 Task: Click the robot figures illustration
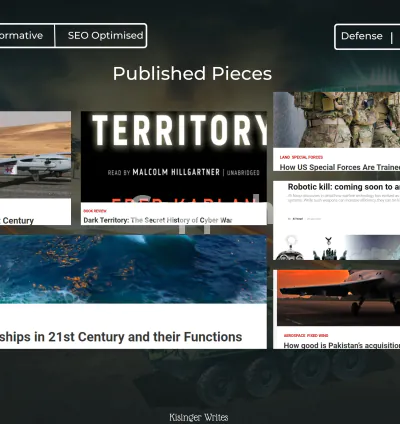337,247
